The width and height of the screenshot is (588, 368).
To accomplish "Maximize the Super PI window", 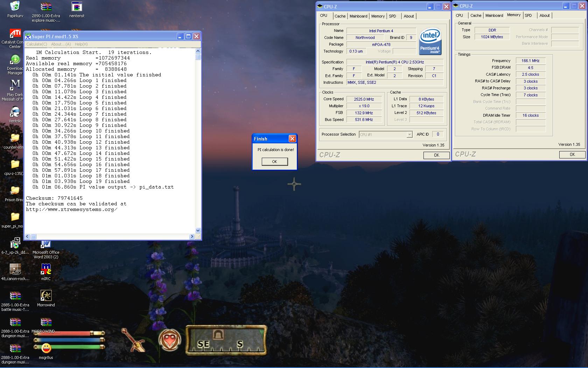I will click(x=188, y=36).
